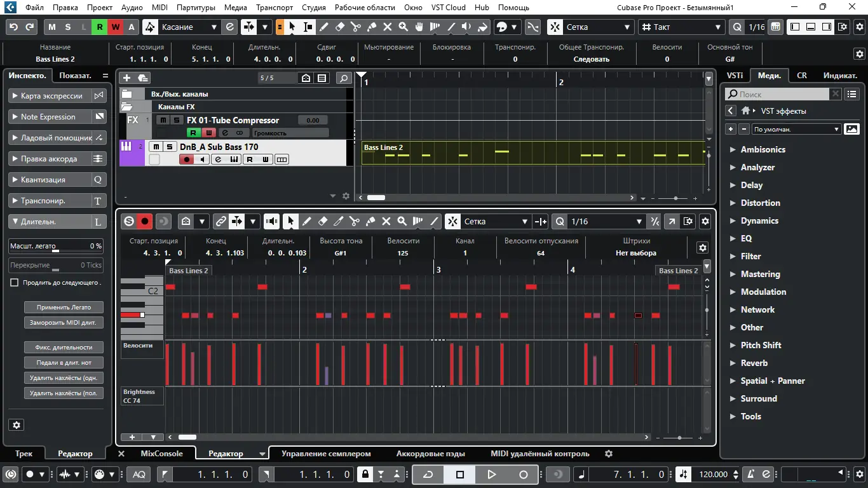
Task: Expand the 'Квантизация' inspector section
Action: (50, 180)
